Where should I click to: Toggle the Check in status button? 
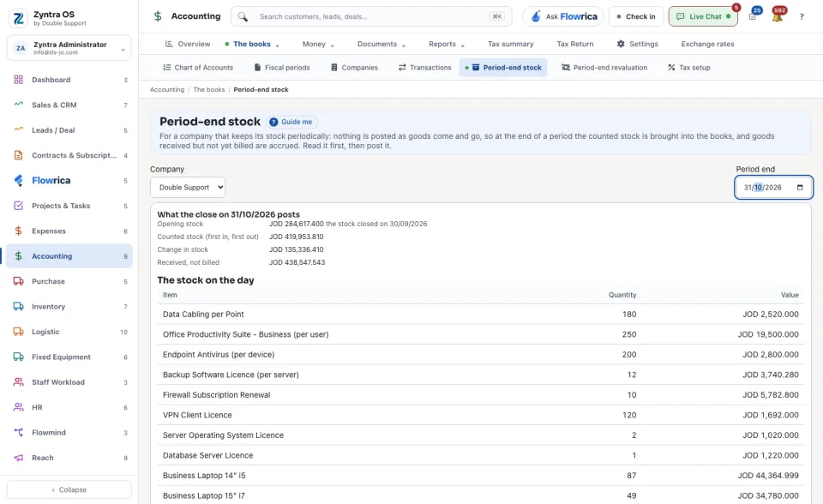(x=635, y=16)
